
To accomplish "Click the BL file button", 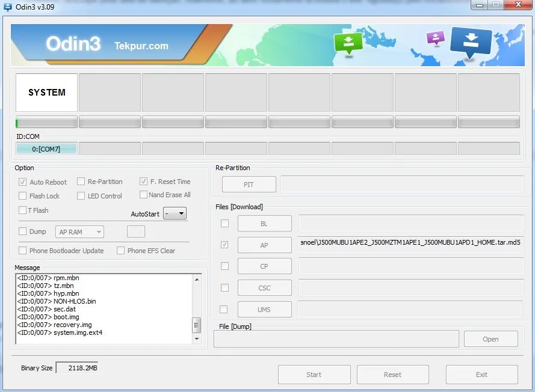I will point(264,224).
